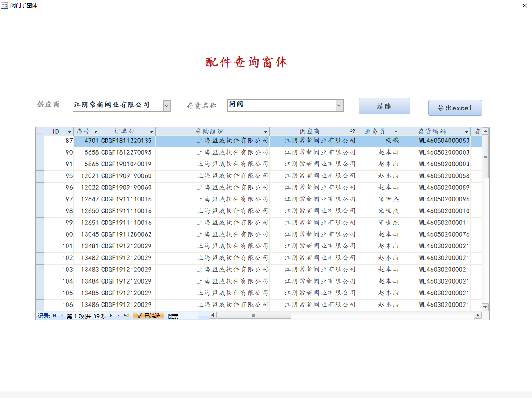Click 业务员 cell 宋世杰 in row 98
532x398 pixels.
(379, 211)
